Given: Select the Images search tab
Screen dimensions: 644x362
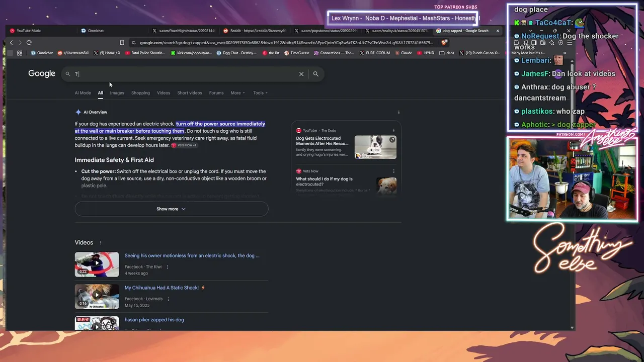Looking at the screenshot, I should tap(117, 93).
